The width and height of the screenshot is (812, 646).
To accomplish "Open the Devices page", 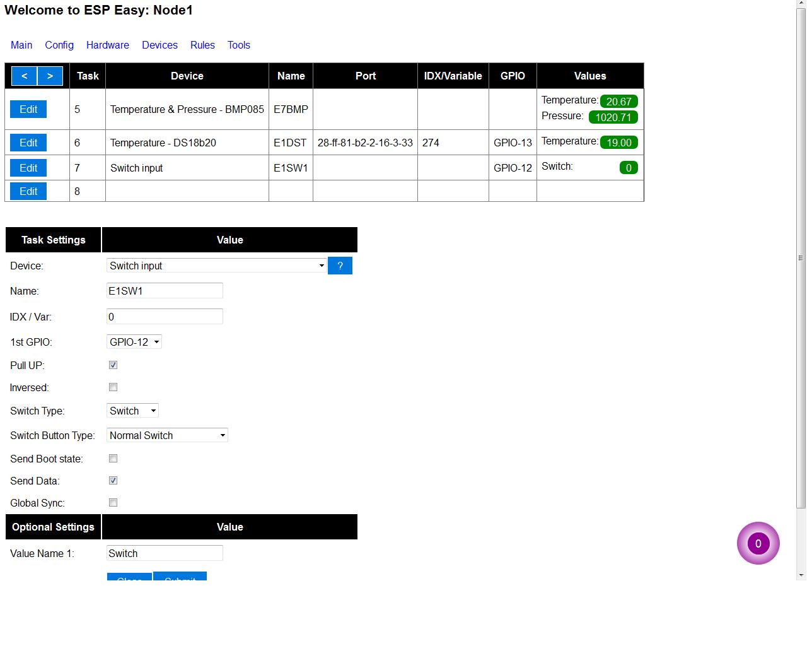I will (159, 45).
